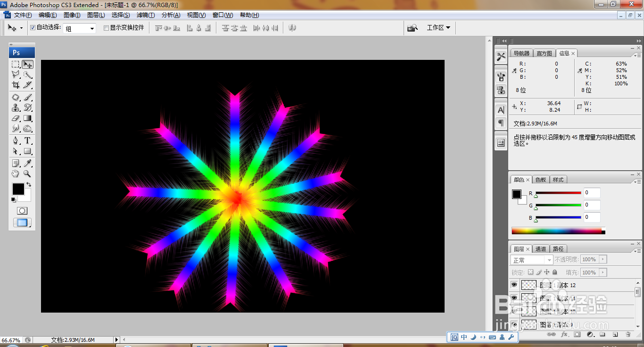This screenshot has height=347, width=644.
Task: Switch to the 路径 tab
Action: pyautogui.click(x=558, y=249)
